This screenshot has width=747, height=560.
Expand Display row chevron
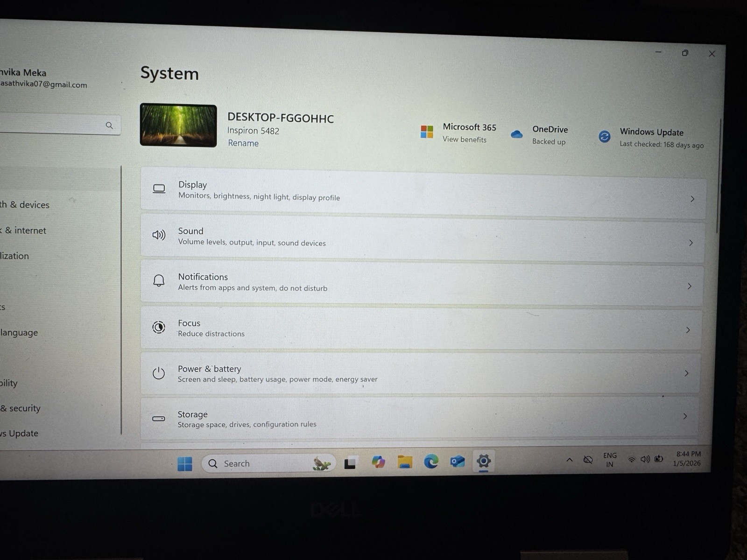692,199
